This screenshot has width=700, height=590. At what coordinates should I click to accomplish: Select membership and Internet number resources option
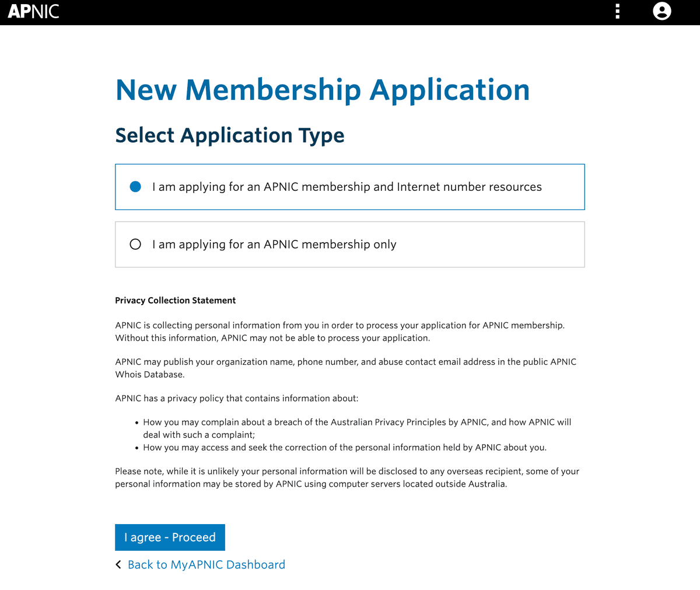135,187
